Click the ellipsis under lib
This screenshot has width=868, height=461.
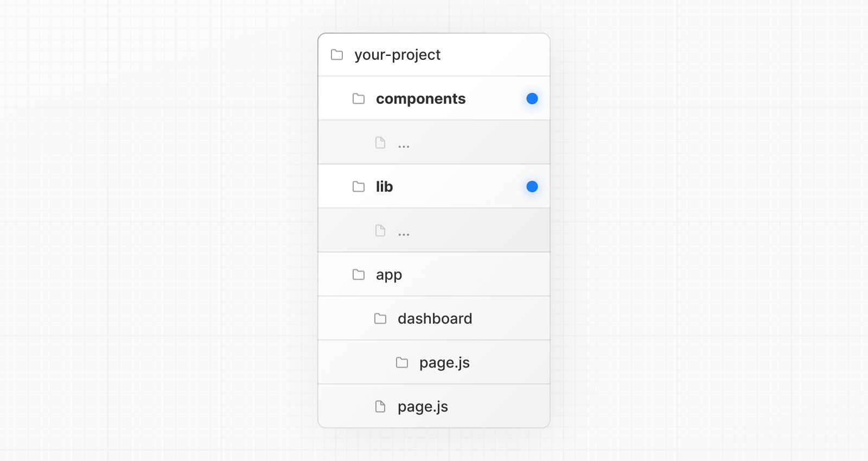tap(404, 234)
